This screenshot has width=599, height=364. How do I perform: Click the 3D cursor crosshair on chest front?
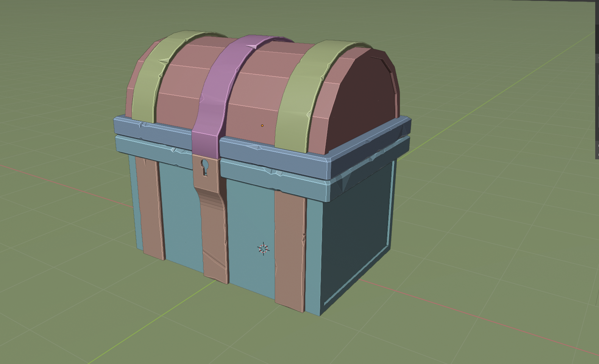tap(263, 249)
